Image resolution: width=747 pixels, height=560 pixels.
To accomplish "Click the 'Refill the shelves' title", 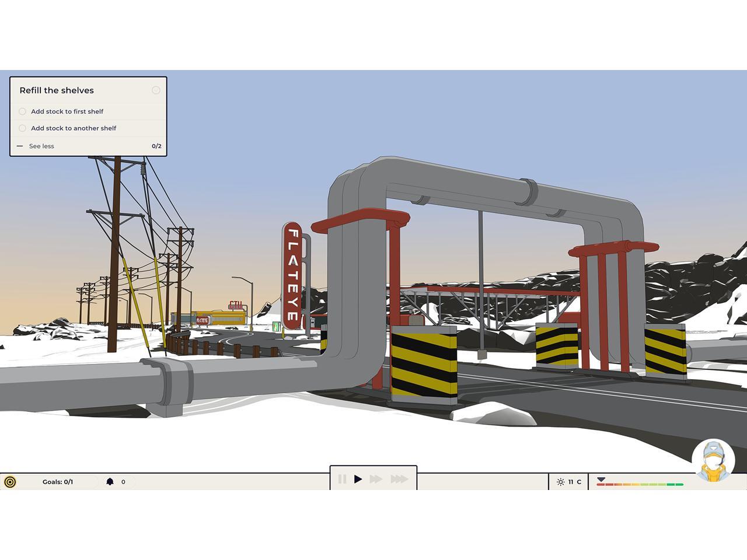I will point(57,90).
